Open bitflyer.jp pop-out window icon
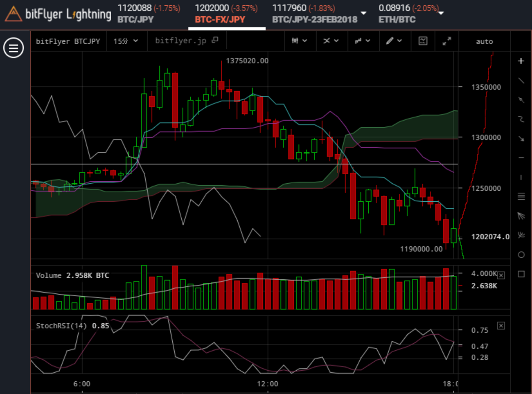 (x=215, y=40)
